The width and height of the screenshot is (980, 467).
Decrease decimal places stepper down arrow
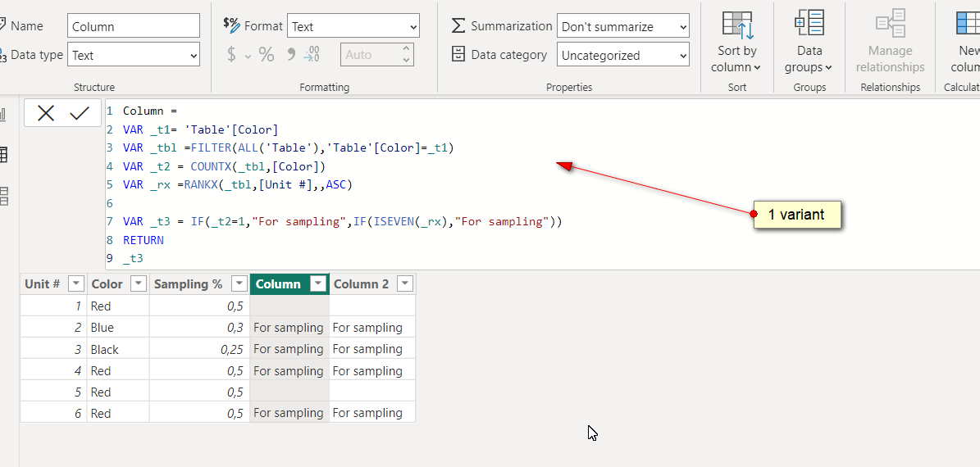(x=407, y=61)
